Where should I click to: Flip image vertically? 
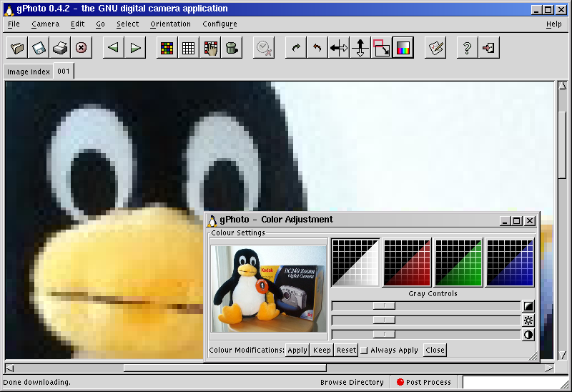[x=360, y=47]
